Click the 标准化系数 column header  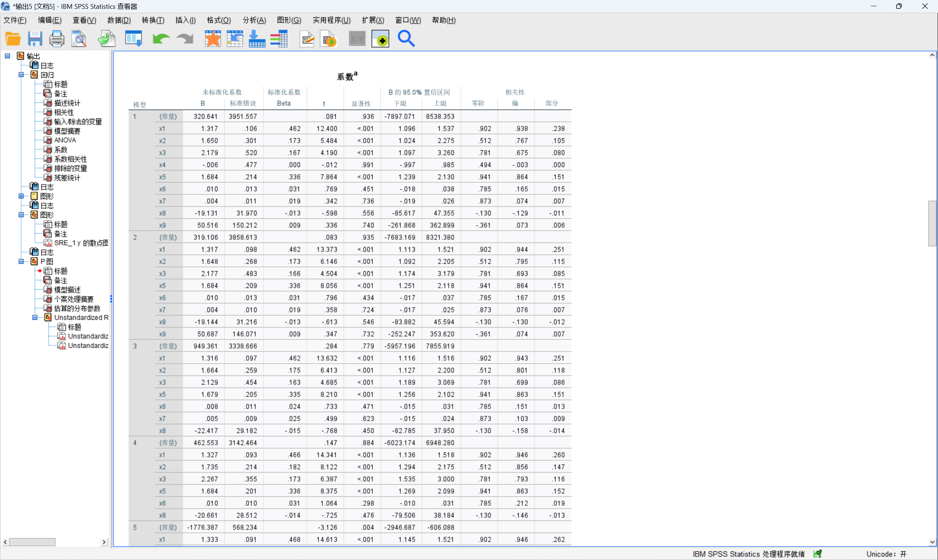[x=284, y=92]
